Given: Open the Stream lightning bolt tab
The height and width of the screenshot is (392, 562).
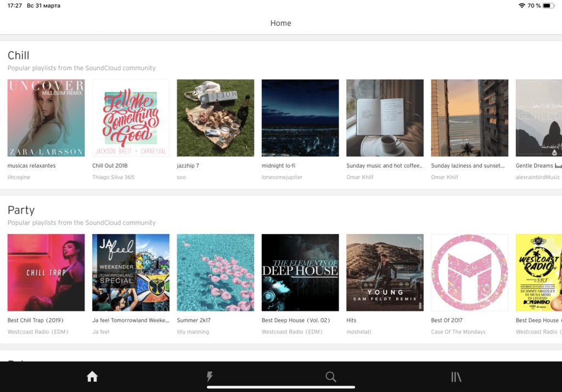Looking at the screenshot, I should coord(209,377).
